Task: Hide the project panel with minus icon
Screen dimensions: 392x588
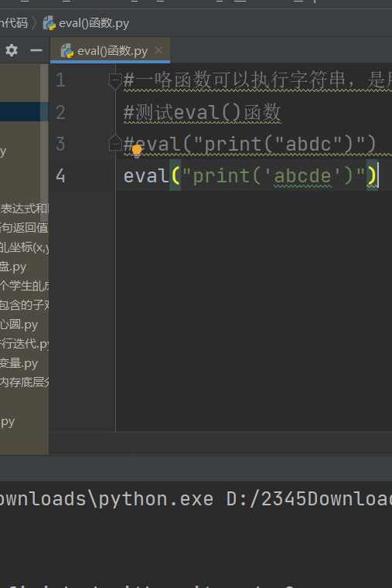Action: 36,50
